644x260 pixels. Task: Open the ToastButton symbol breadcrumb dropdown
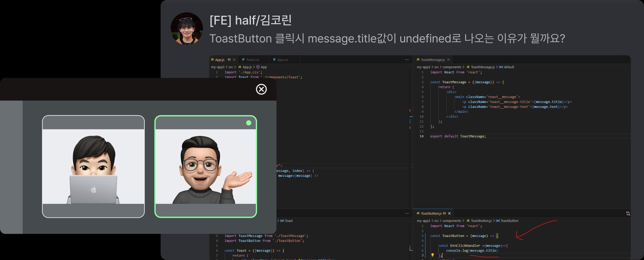point(509,221)
